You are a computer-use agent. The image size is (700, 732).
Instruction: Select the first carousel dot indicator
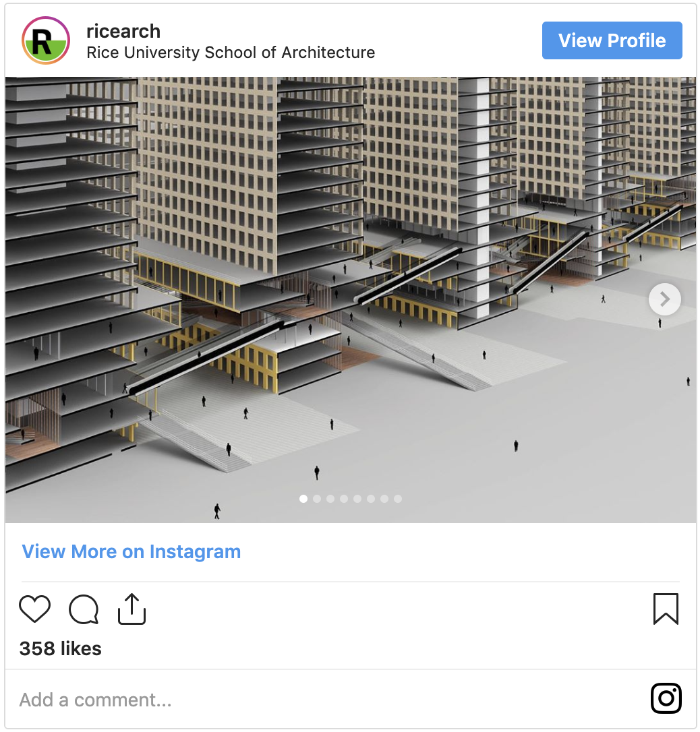click(x=303, y=499)
